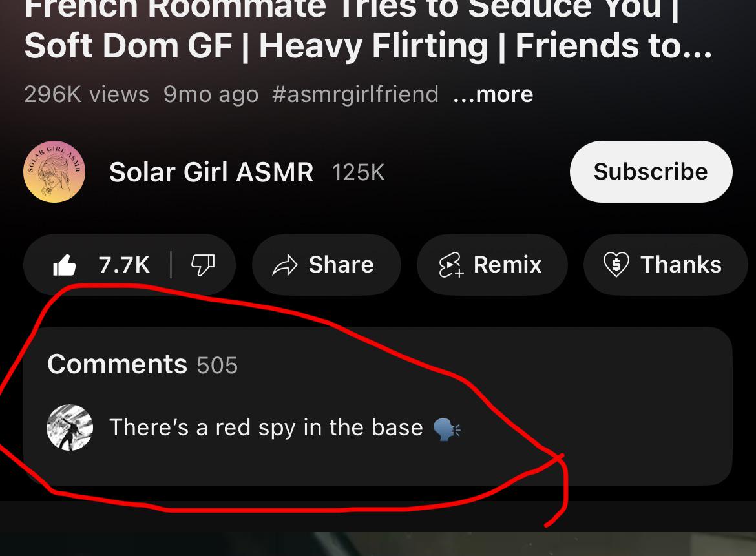Open the #asmrgirlfriend hashtag

tap(355, 94)
